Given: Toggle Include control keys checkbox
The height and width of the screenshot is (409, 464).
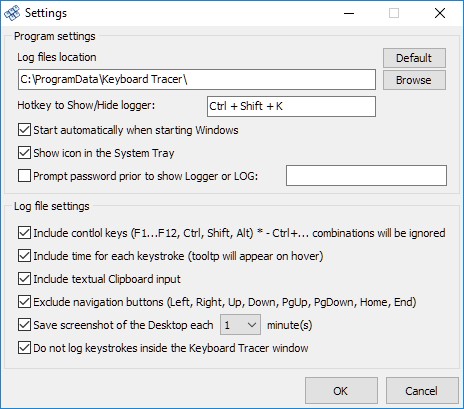Looking at the screenshot, I should coord(24,233).
